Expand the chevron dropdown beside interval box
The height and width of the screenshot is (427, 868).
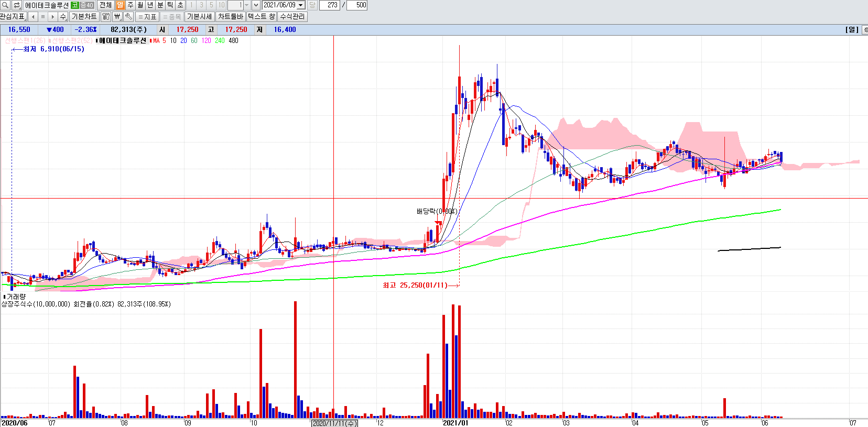pos(256,5)
